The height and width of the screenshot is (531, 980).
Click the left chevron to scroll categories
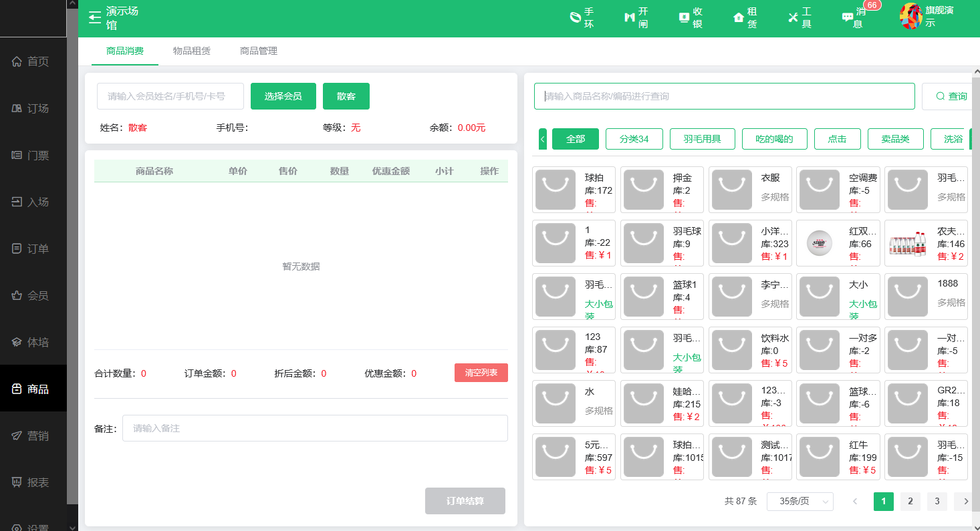543,139
